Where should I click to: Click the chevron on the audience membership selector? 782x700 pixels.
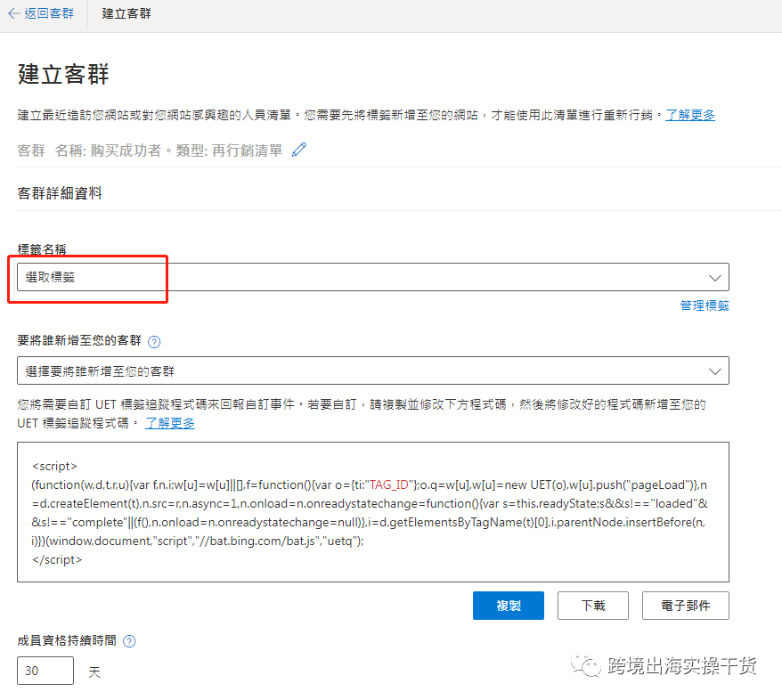715,370
